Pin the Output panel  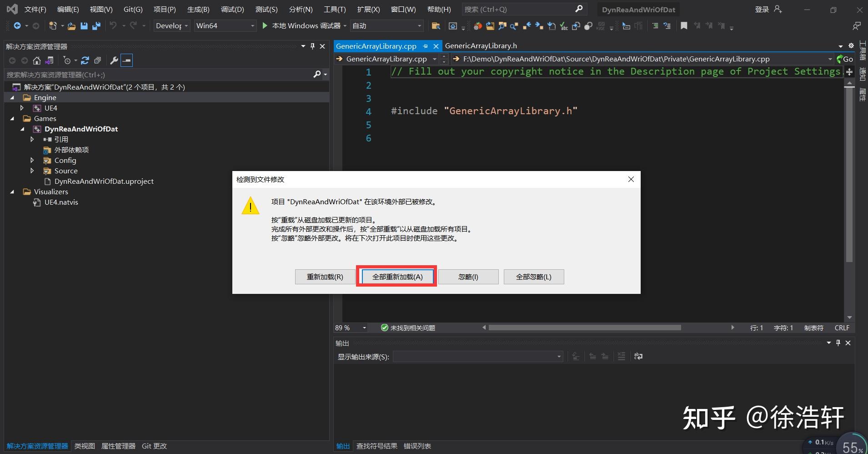(838, 343)
